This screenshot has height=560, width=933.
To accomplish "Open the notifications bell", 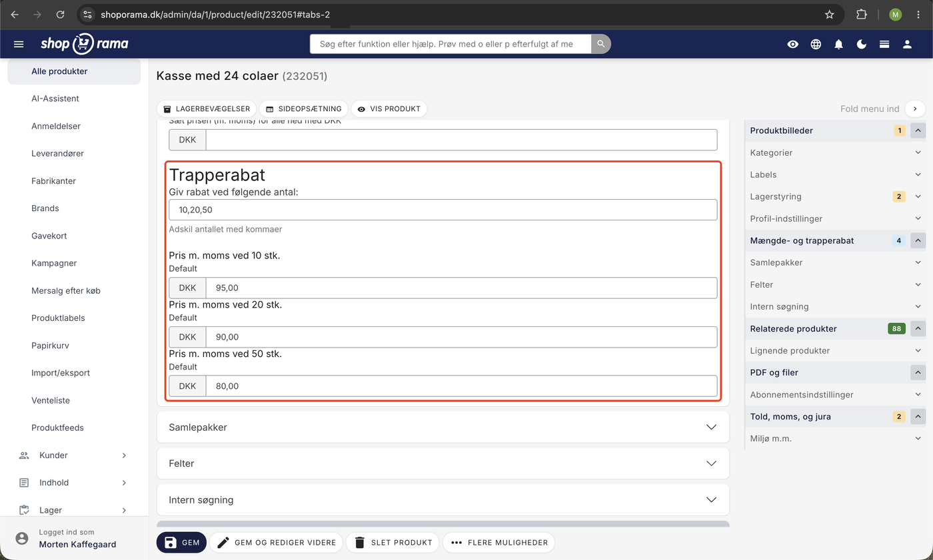I will click(838, 44).
